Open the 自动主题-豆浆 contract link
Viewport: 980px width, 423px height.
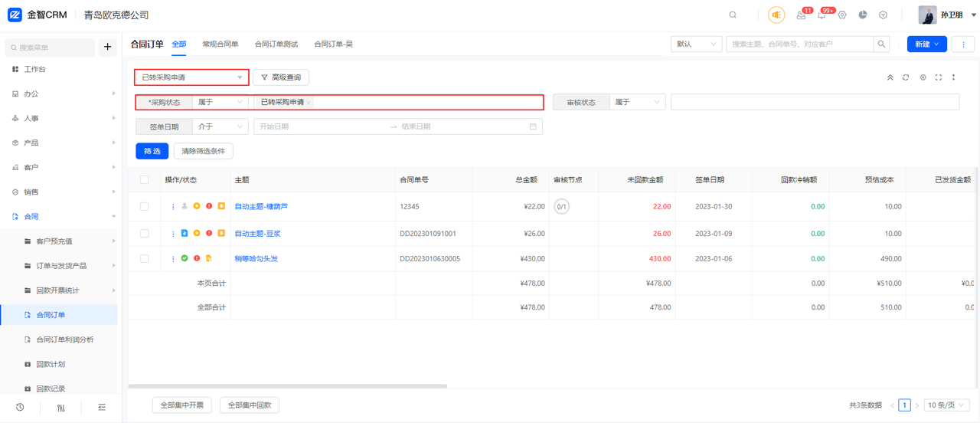[x=257, y=233]
